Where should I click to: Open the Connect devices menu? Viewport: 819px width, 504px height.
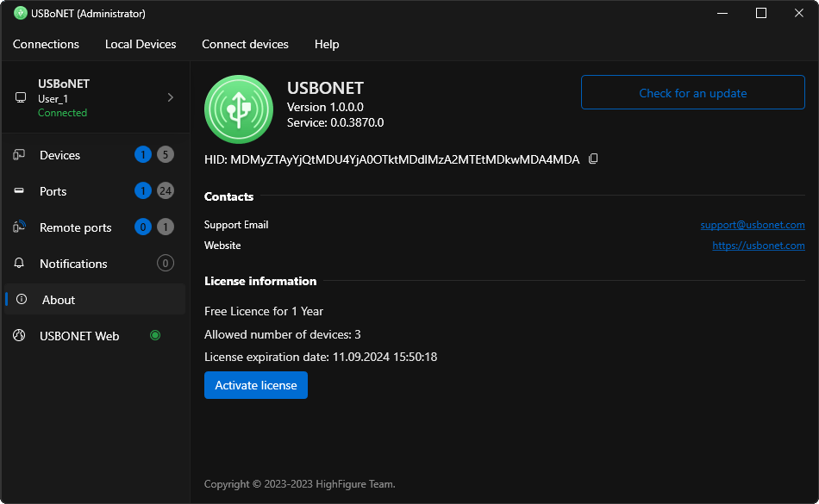coord(245,44)
